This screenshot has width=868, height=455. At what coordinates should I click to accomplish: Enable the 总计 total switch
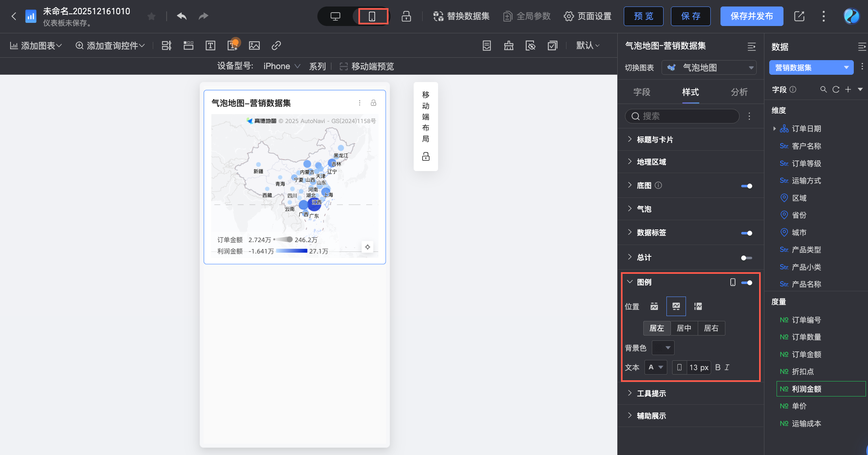pyautogui.click(x=746, y=258)
